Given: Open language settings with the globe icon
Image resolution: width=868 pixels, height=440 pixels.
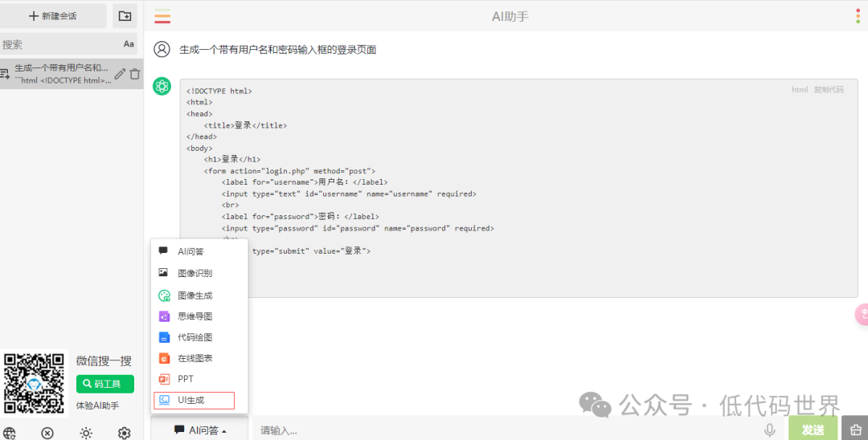Looking at the screenshot, I should tap(10, 433).
